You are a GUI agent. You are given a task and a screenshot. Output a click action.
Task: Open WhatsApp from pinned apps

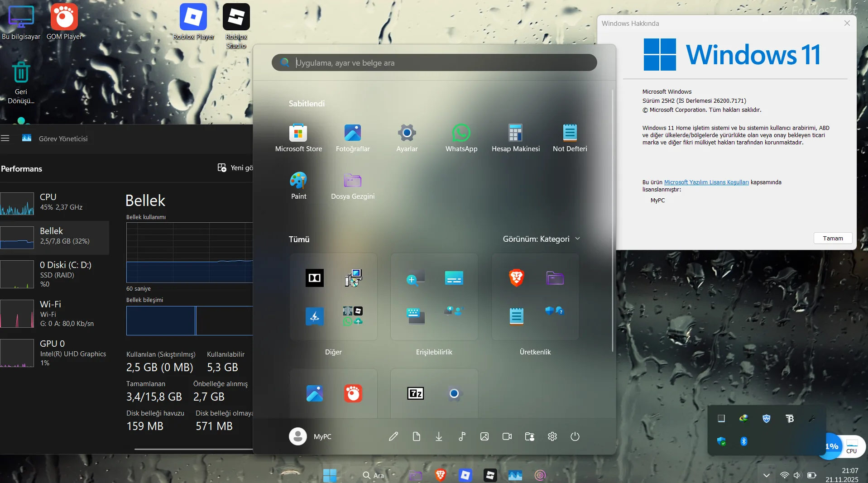click(461, 138)
